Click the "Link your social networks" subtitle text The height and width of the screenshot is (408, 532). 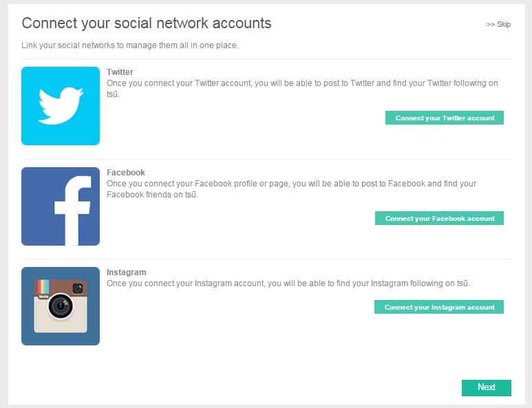tap(130, 45)
